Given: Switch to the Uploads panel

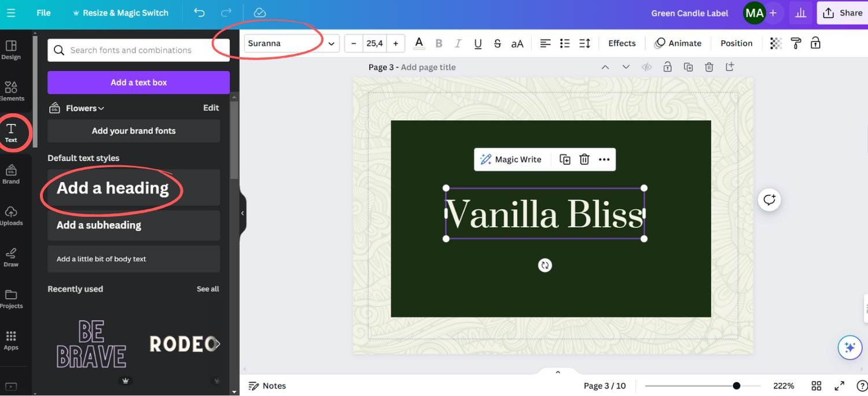Looking at the screenshot, I should point(12,215).
